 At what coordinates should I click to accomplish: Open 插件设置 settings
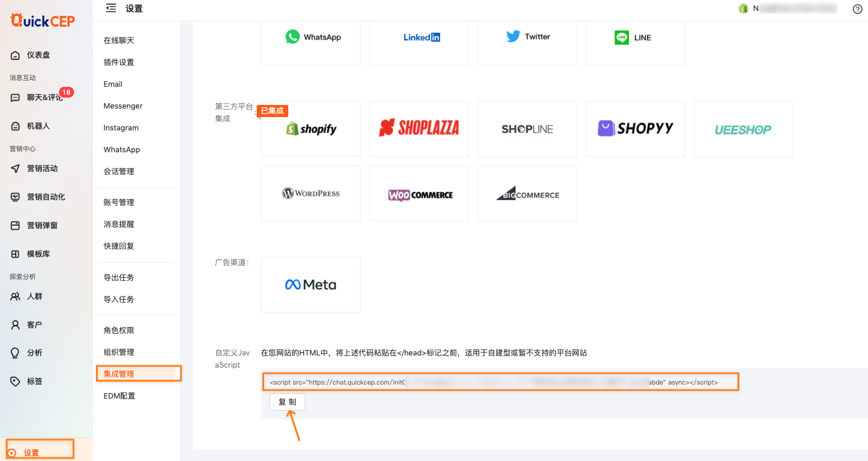[119, 62]
